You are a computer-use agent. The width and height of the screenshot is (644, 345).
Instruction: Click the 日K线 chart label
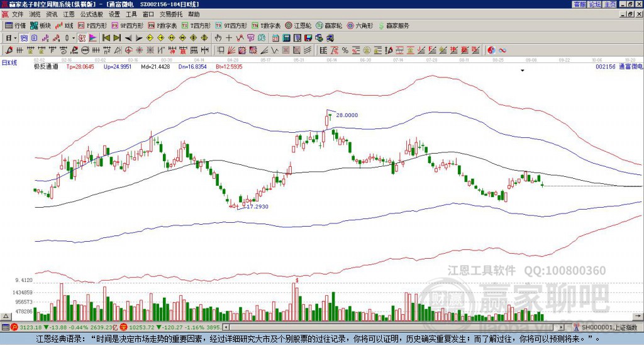(9, 62)
